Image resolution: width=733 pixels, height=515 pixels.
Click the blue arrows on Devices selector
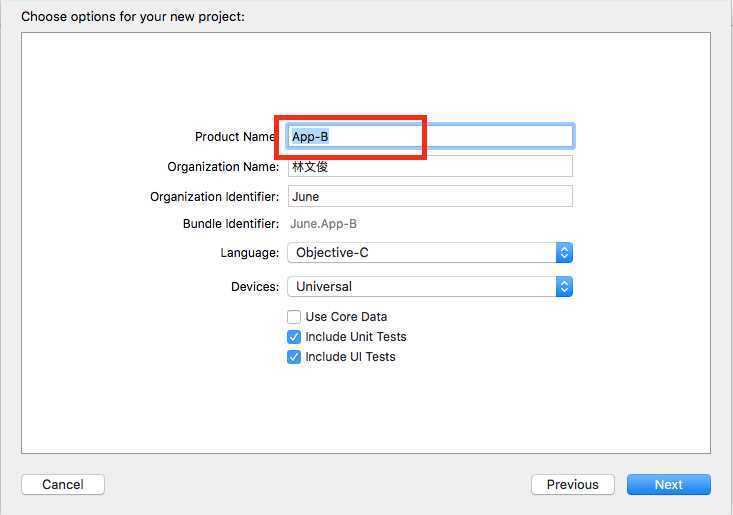click(x=564, y=287)
